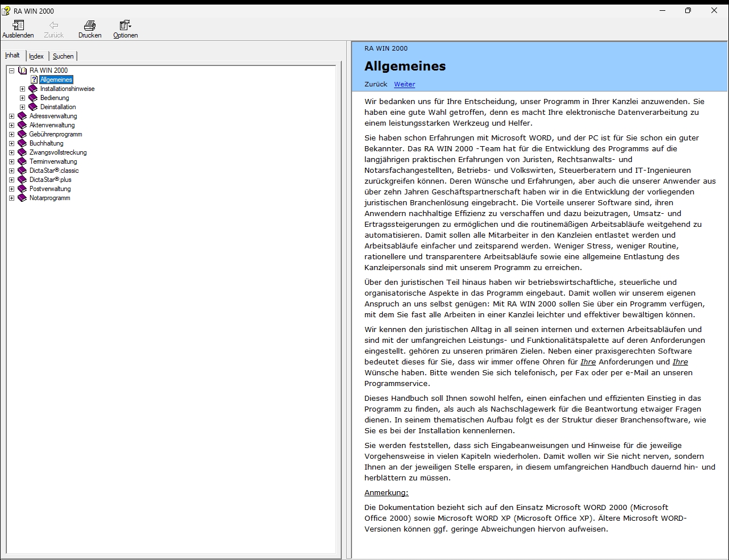Open the Optionen toolbar icon

pyautogui.click(x=125, y=25)
